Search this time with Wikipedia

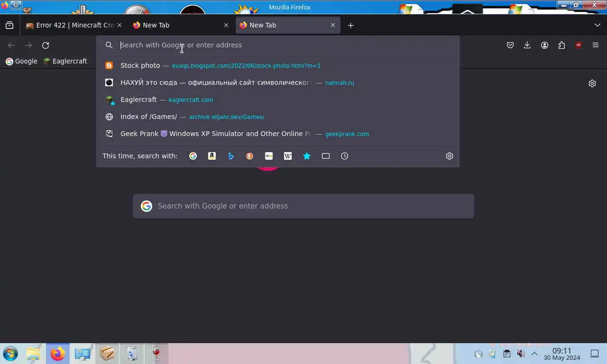(288, 156)
